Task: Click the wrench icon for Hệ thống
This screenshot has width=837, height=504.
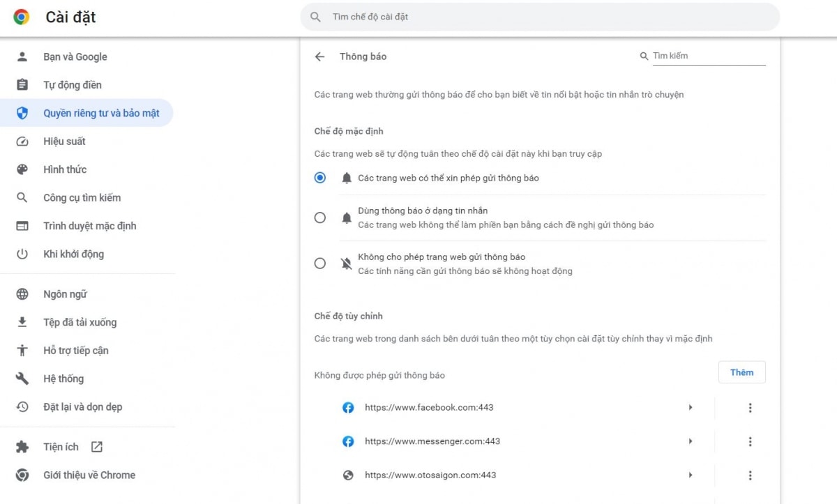Action: [x=22, y=379]
